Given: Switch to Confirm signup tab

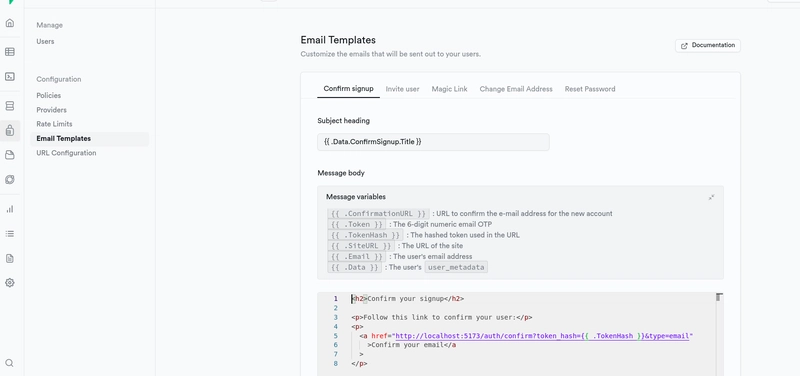Looking at the screenshot, I should point(348,89).
